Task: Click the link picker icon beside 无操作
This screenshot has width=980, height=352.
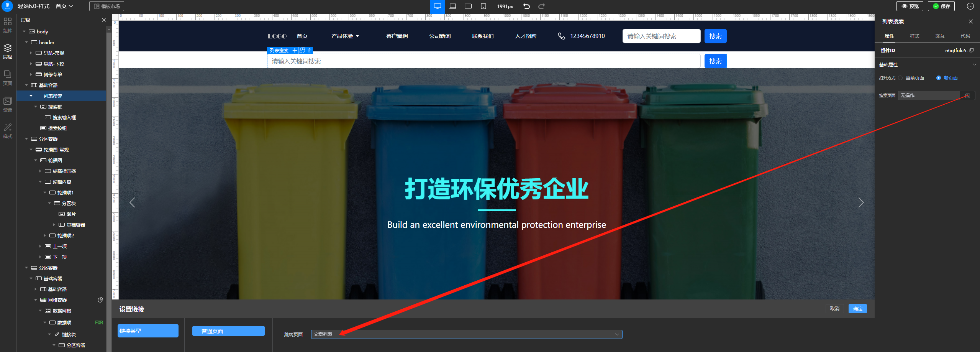Action: pos(967,95)
